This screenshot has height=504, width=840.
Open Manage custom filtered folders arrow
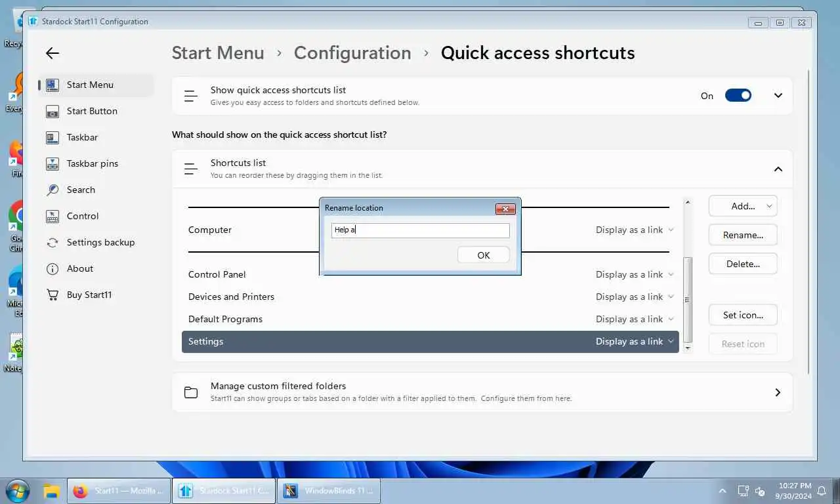(778, 392)
